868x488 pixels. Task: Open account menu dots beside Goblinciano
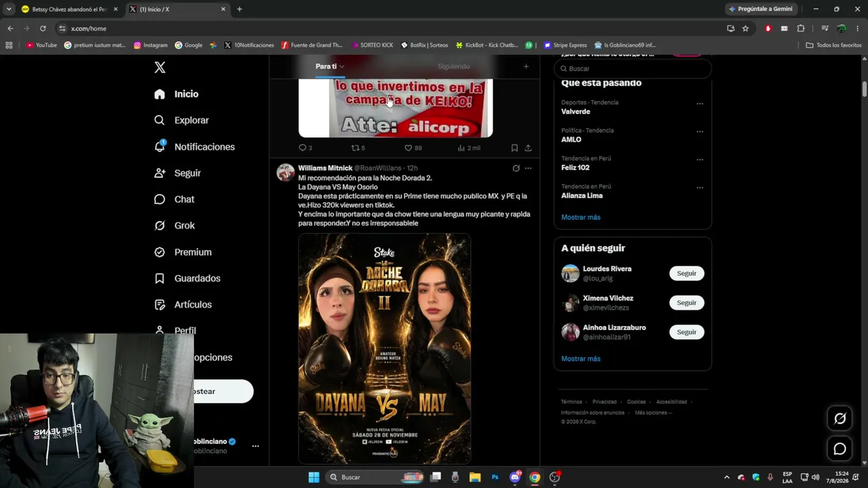(256, 446)
